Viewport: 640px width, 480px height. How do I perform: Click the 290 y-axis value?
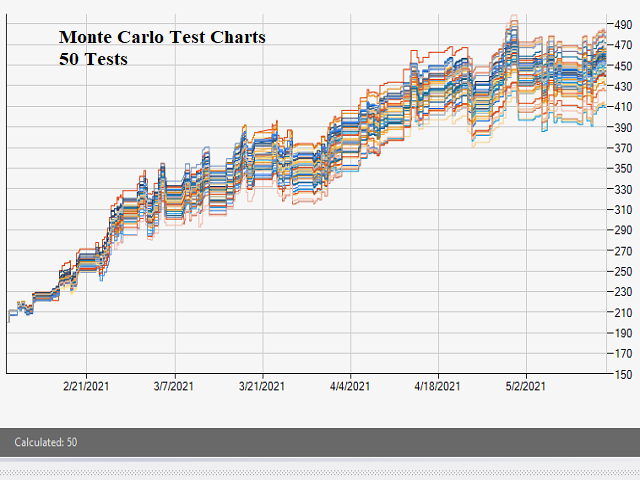(x=625, y=230)
